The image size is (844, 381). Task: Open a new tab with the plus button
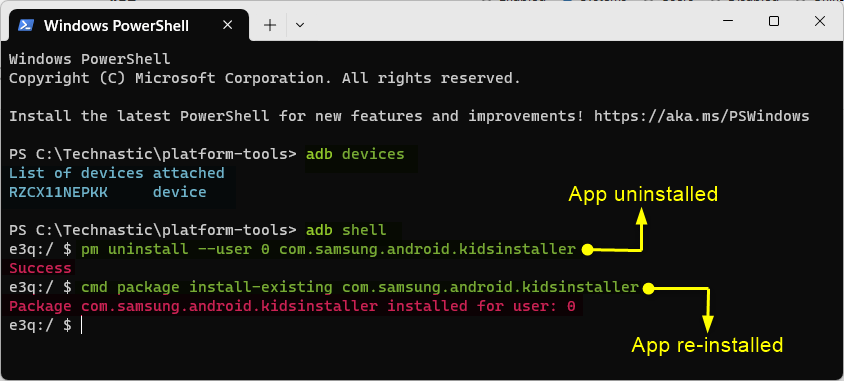(x=270, y=25)
